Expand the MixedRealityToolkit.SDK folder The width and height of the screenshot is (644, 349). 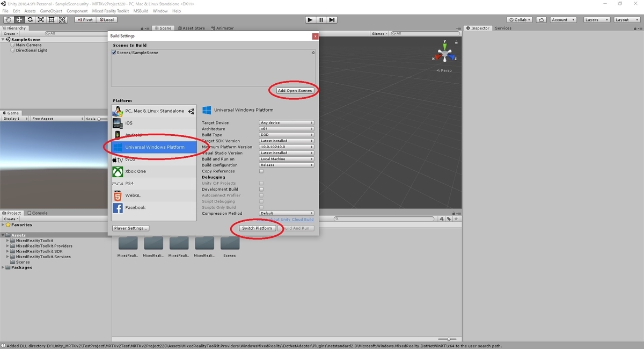click(8, 251)
